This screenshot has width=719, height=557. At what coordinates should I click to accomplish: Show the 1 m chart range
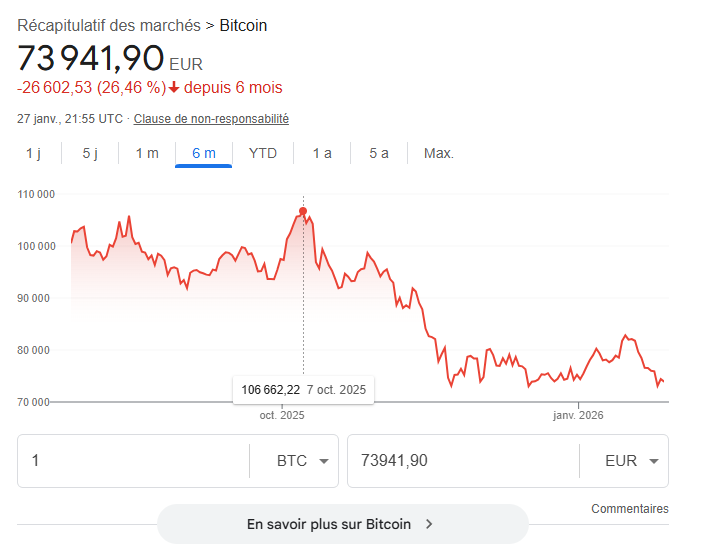point(147,153)
